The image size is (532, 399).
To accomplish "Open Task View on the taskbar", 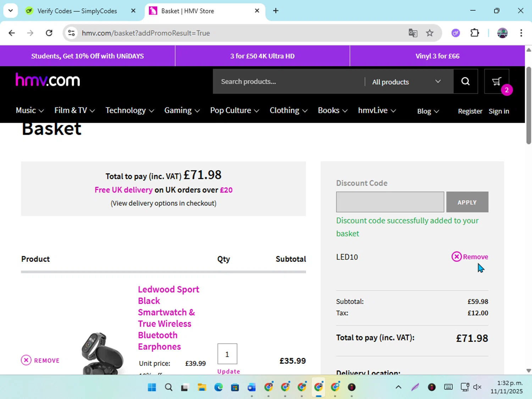I will 184,387.
